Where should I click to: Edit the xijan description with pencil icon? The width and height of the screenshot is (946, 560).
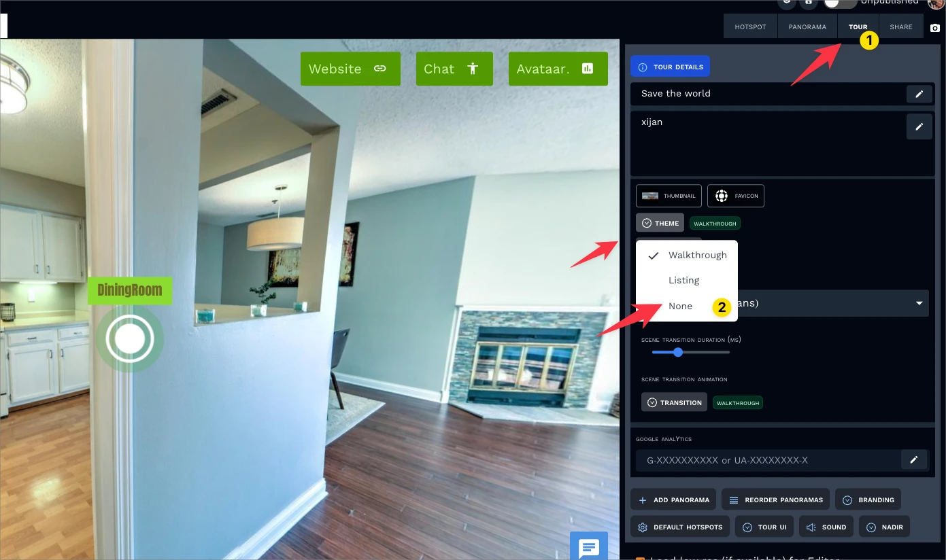[x=919, y=126]
